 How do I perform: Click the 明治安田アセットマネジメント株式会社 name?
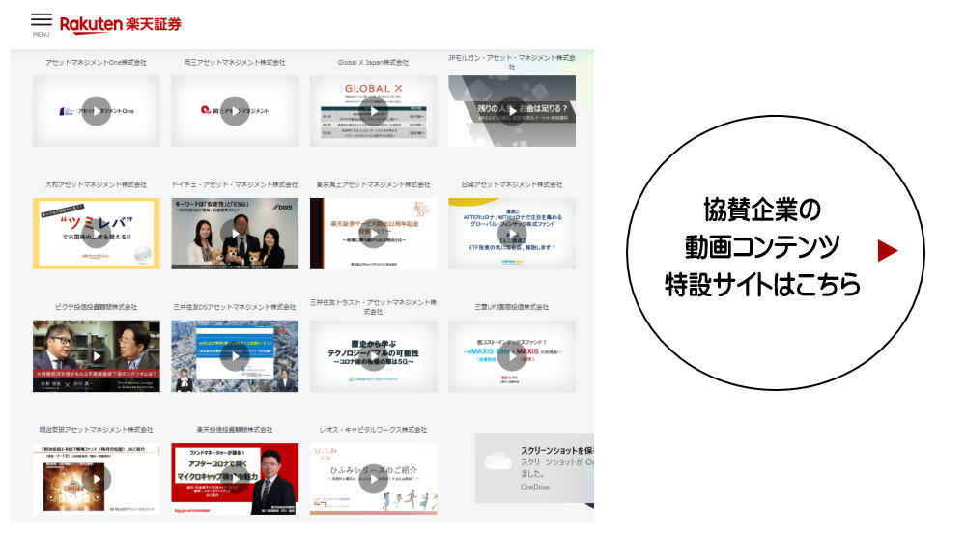pyautogui.click(x=96, y=430)
